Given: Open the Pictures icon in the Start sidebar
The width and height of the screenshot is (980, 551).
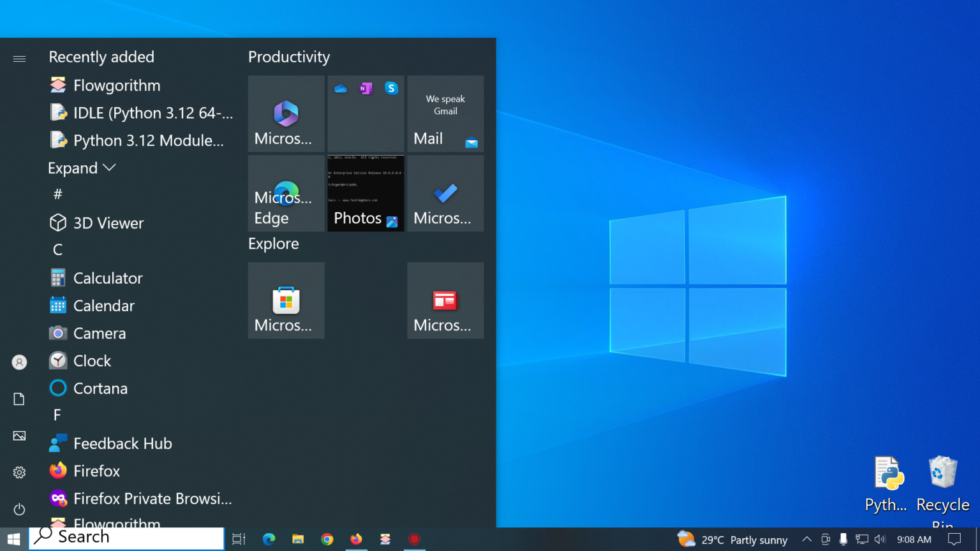Looking at the screenshot, I should tap(19, 436).
